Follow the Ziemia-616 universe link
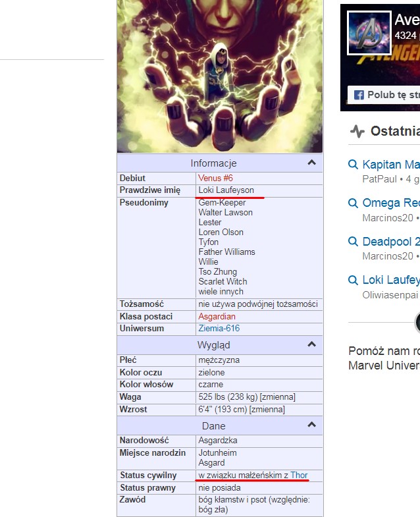420x517 pixels. 219,328
